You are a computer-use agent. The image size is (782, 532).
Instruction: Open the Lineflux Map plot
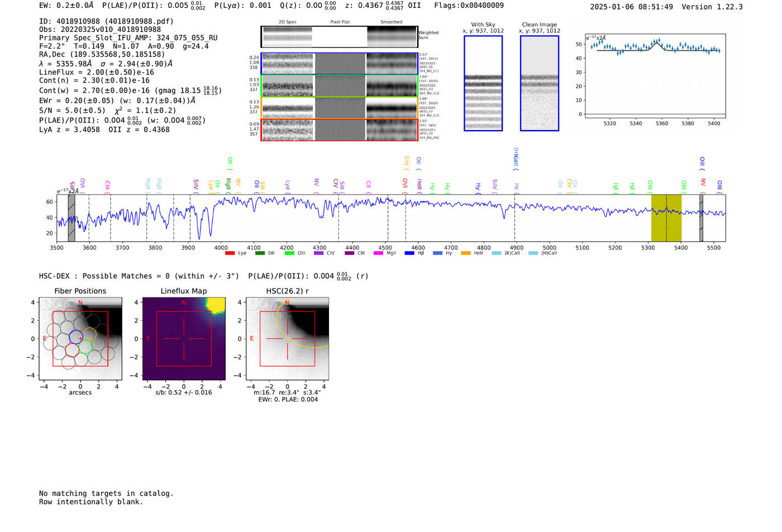pos(184,339)
